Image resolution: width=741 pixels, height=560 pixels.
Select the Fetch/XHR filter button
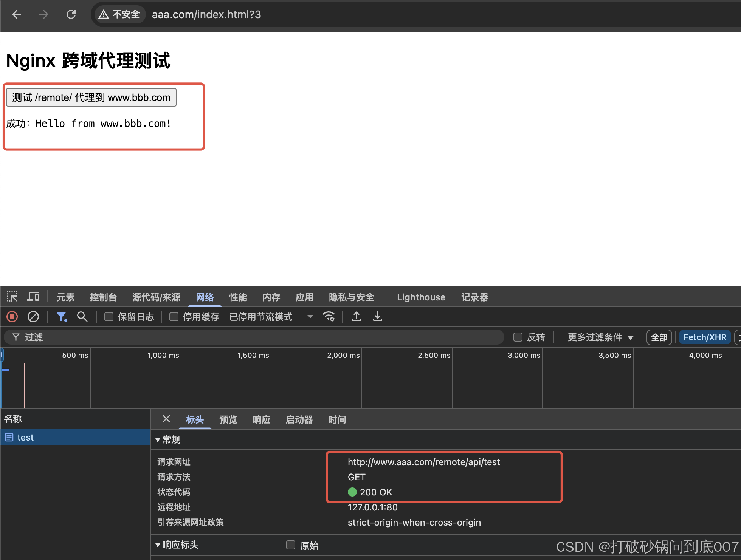(x=705, y=337)
